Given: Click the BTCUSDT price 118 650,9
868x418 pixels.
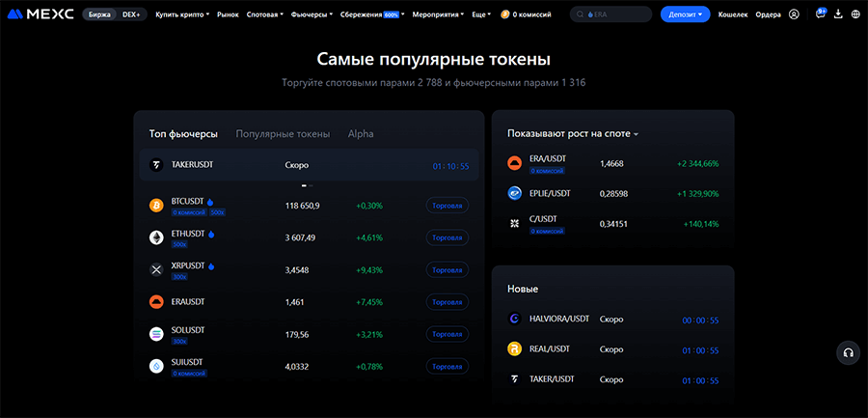Looking at the screenshot, I should point(302,206).
